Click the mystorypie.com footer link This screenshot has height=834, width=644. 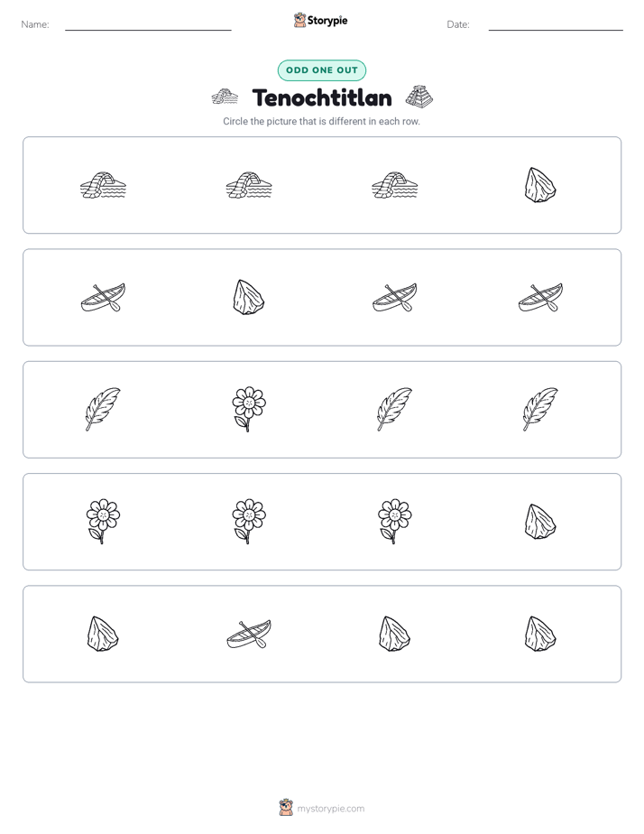coord(330,809)
